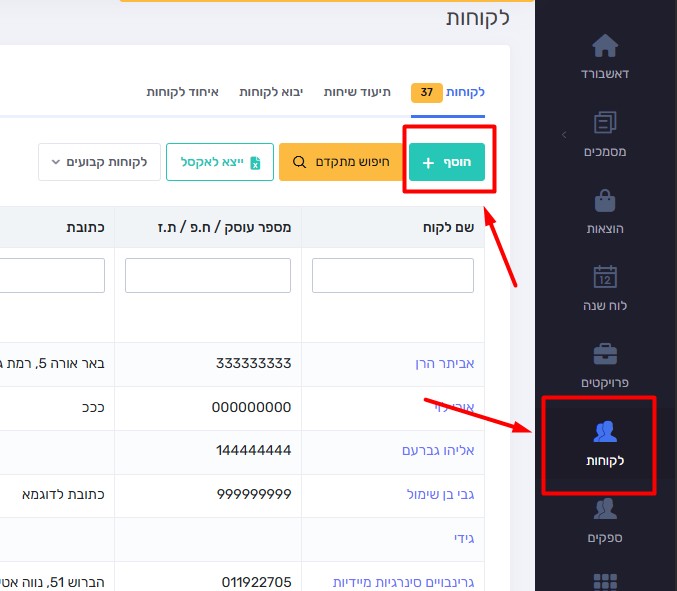Image resolution: width=677 pixels, height=591 pixels.
Task: Open customer אביתר הרן link
Action: (x=445, y=363)
